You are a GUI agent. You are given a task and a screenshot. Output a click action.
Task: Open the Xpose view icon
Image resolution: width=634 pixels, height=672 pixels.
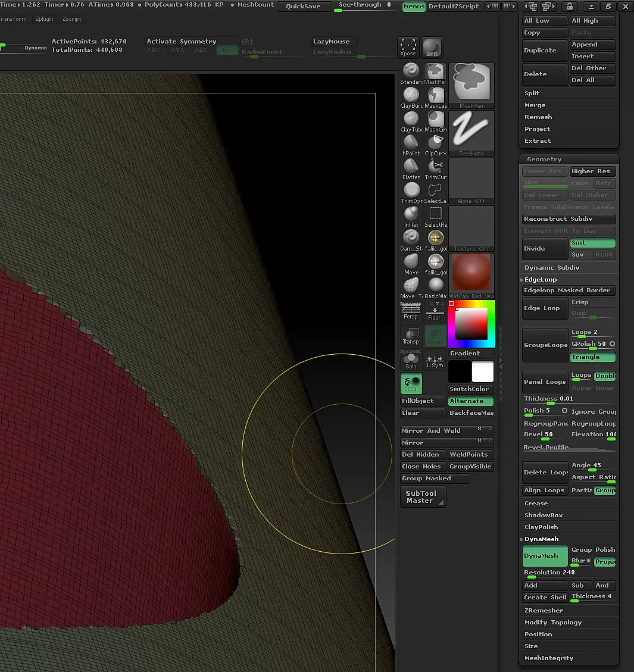click(408, 47)
